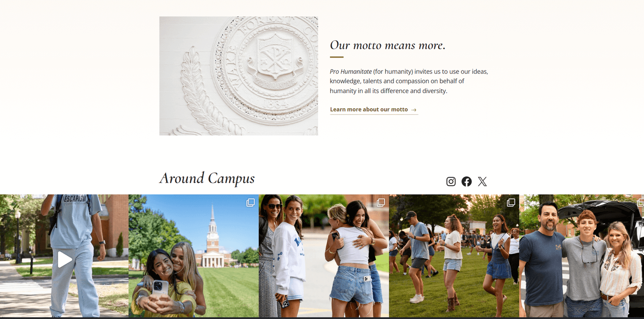This screenshot has height=319, width=644.
Task: Open the X (Twitter) social icon
Action: click(482, 181)
